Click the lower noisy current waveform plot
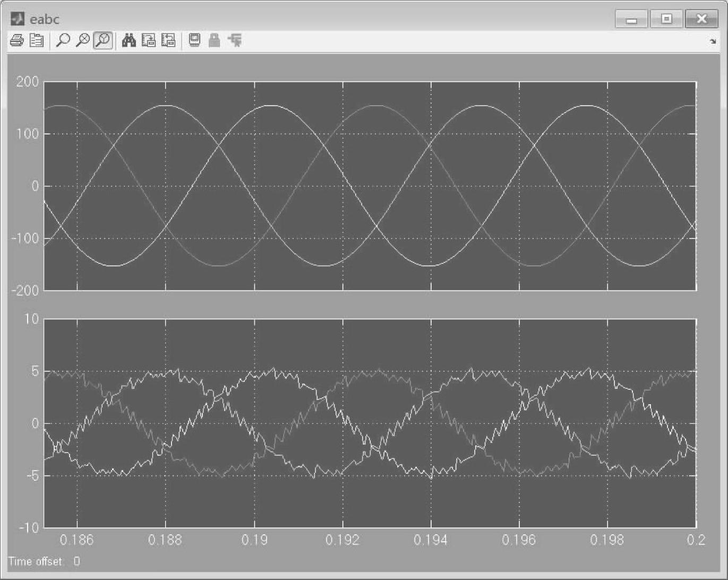Viewport: 728px width, 580px height. (370, 423)
